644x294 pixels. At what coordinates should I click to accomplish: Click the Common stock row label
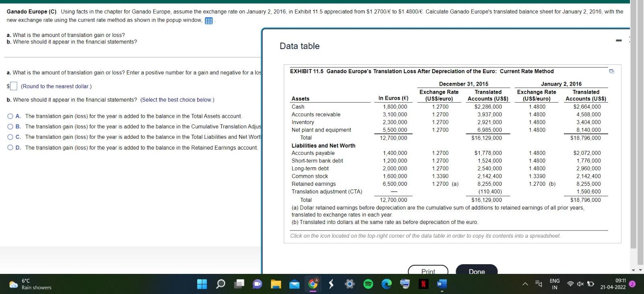[x=310, y=176]
